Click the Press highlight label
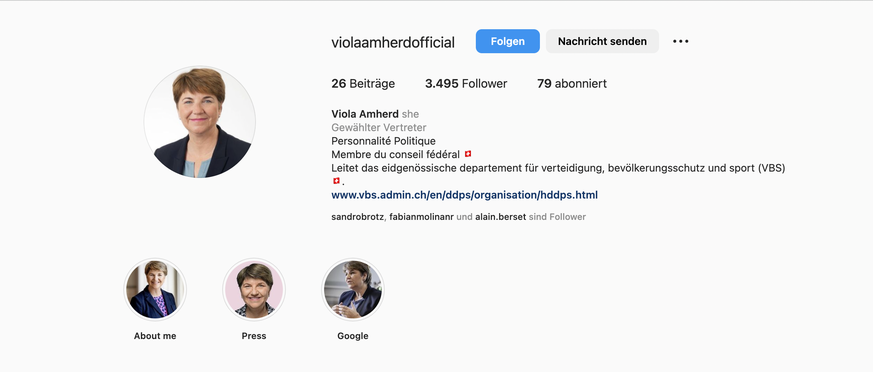Image resolution: width=873 pixels, height=372 pixels. (254, 336)
